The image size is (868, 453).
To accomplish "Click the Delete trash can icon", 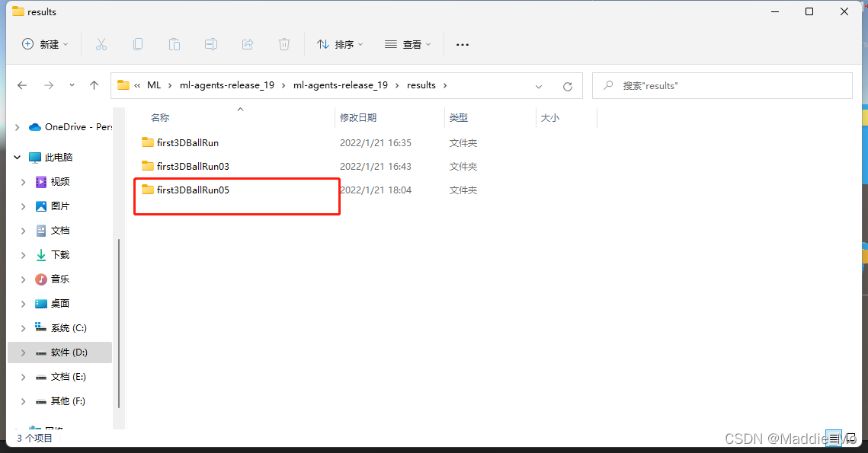I will tap(284, 44).
